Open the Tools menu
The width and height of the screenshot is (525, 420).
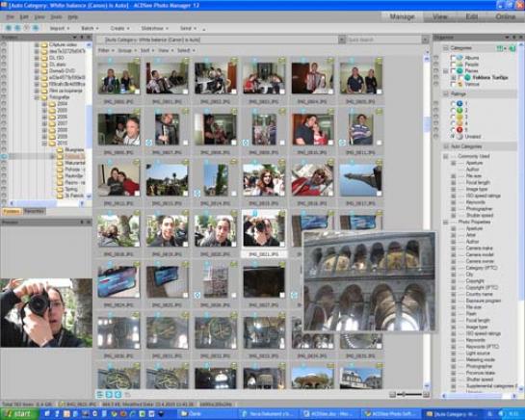coord(56,16)
